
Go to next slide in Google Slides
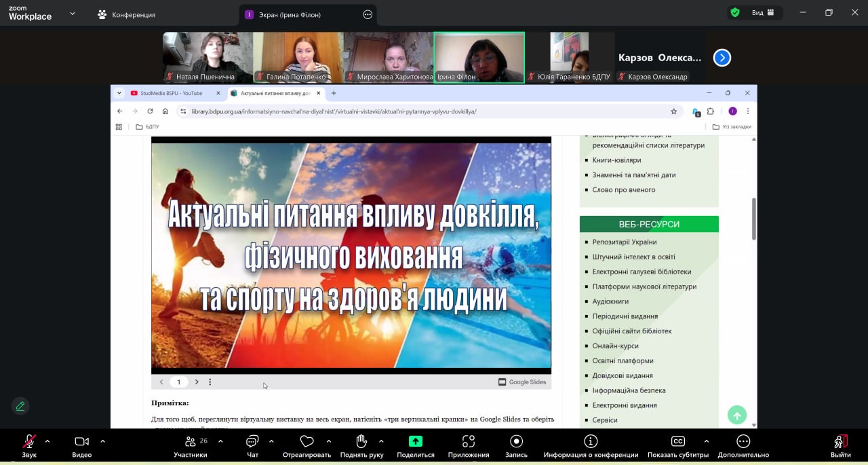coord(197,382)
